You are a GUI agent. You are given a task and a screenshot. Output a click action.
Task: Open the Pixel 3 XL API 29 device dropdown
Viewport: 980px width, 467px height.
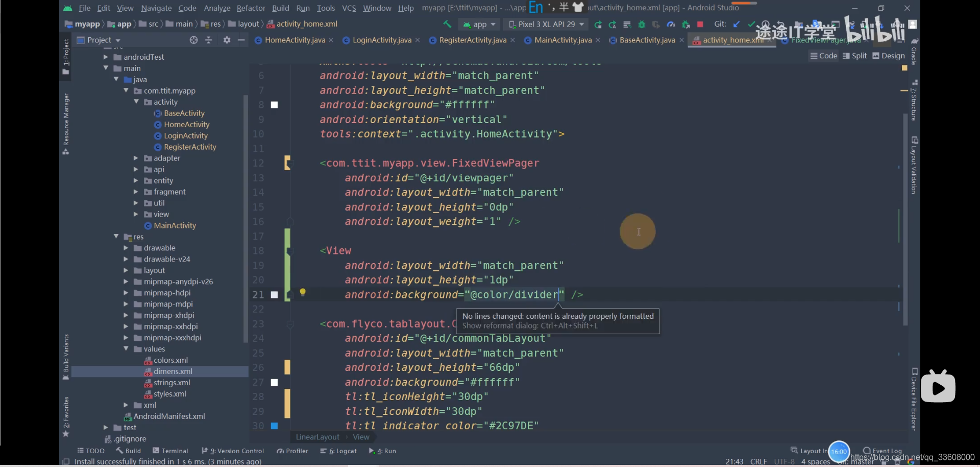(546, 24)
